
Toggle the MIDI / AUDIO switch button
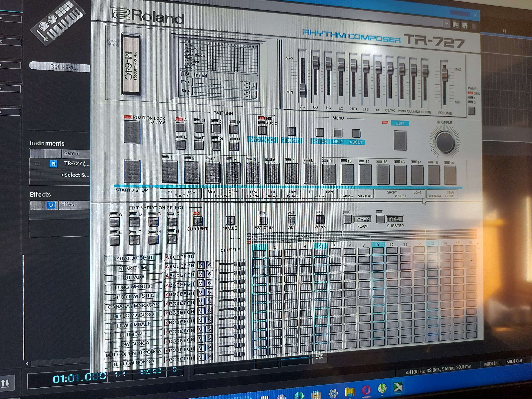coord(263,131)
